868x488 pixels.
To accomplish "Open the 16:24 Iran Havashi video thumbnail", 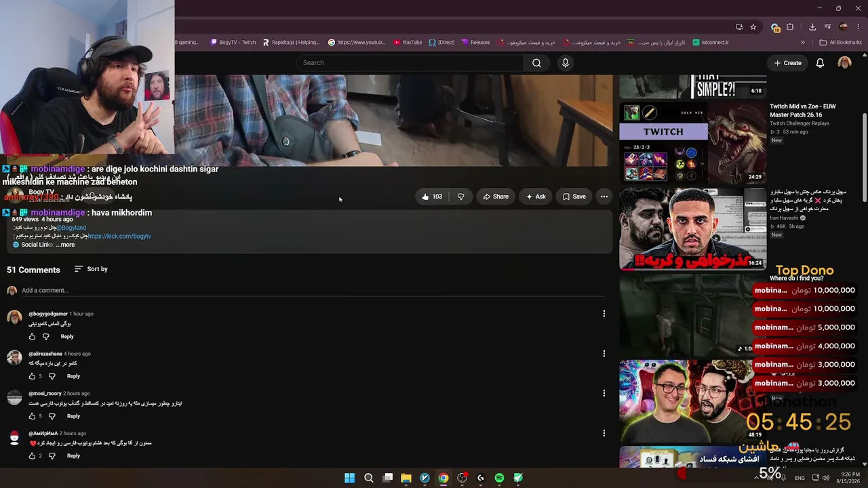I will point(693,229).
